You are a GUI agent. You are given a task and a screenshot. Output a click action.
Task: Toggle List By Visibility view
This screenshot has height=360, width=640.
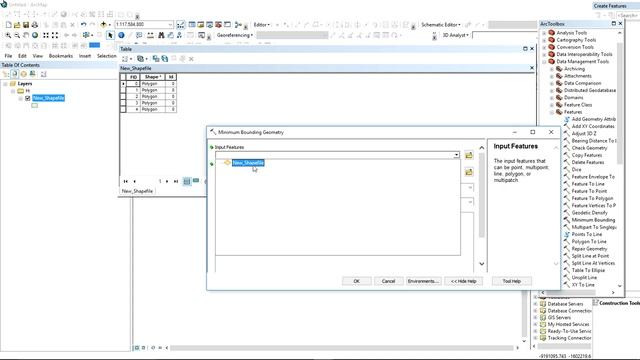[x=24, y=74]
